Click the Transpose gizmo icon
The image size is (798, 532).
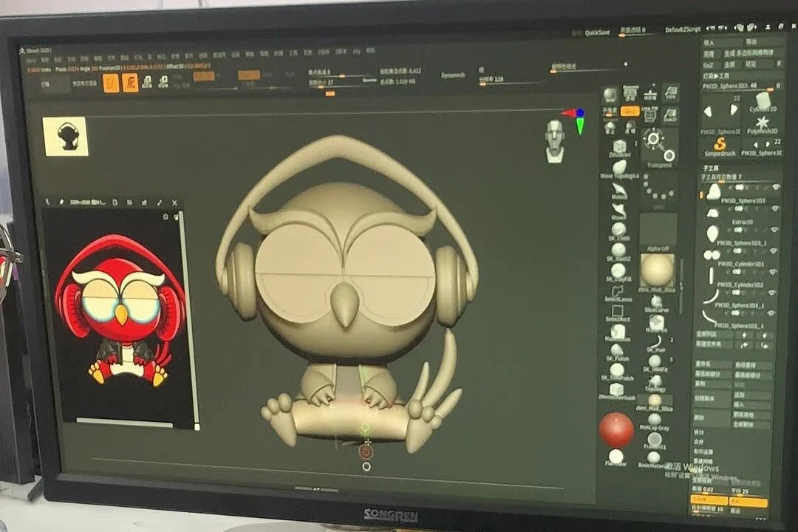pyautogui.click(x=658, y=146)
